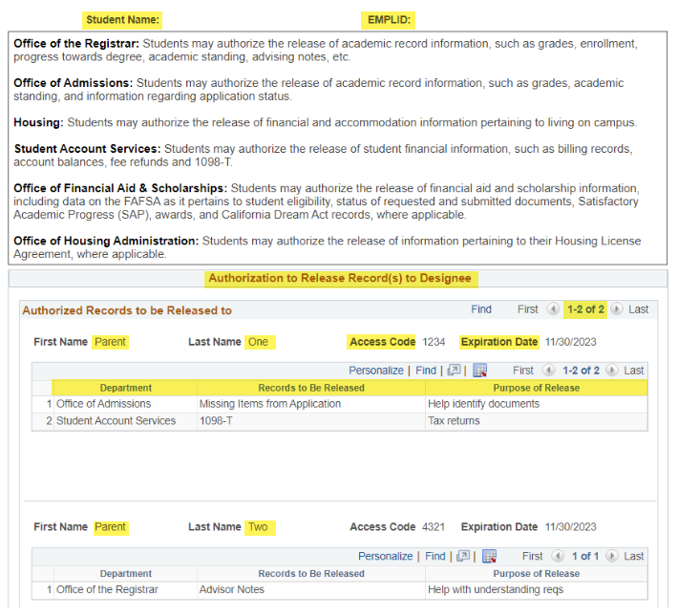Click previous-row arrow in Authorized Records header bar
The width and height of the screenshot is (678, 616).
[x=553, y=309]
